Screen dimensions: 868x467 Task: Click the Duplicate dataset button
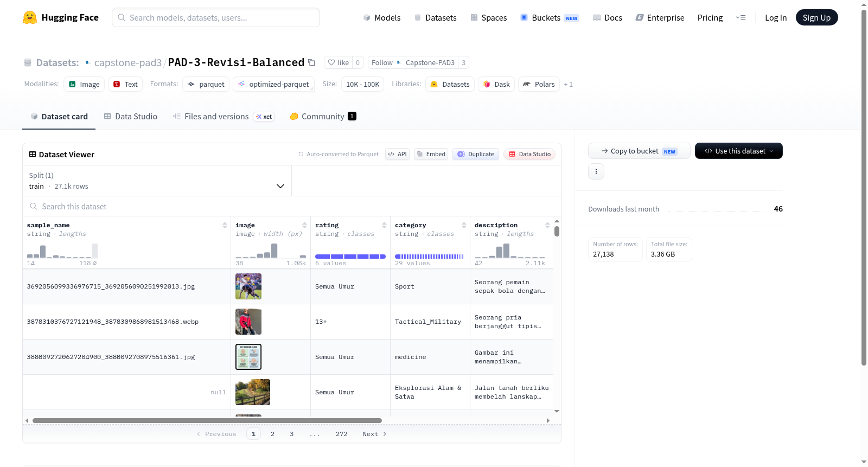pos(476,154)
